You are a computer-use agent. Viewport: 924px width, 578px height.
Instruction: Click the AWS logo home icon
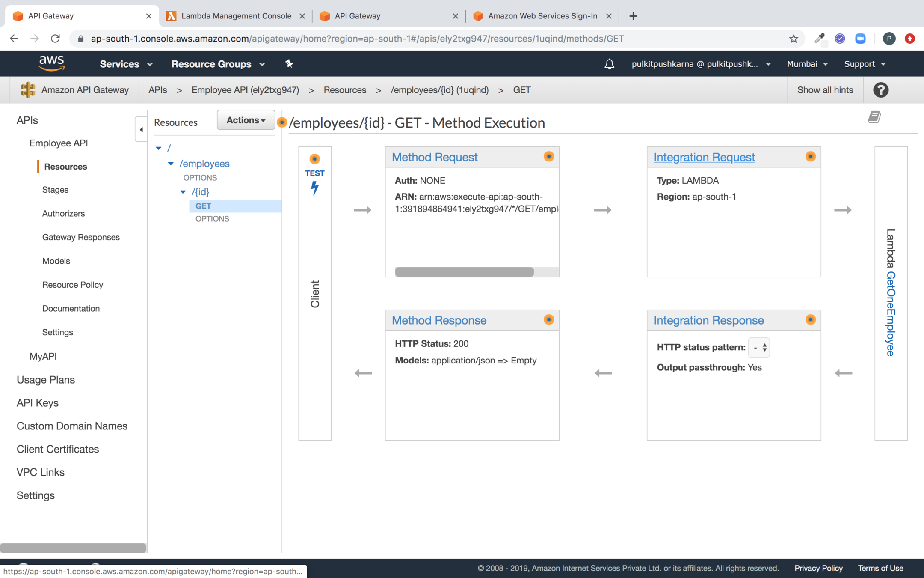(x=51, y=63)
